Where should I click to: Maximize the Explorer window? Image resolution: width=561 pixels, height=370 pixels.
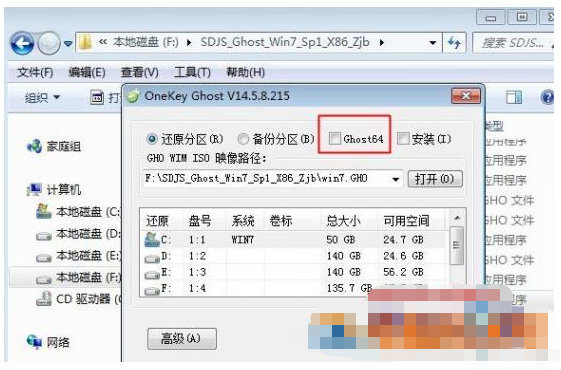522,17
